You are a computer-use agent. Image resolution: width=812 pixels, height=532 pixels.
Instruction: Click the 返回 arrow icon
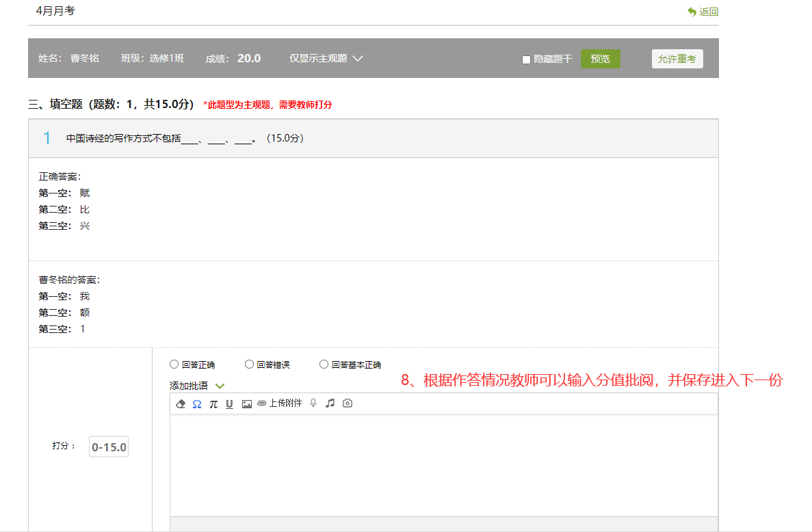[692, 12]
